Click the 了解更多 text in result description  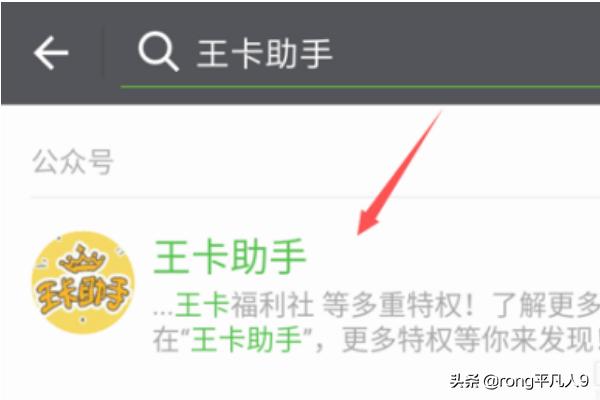tap(547, 305)
